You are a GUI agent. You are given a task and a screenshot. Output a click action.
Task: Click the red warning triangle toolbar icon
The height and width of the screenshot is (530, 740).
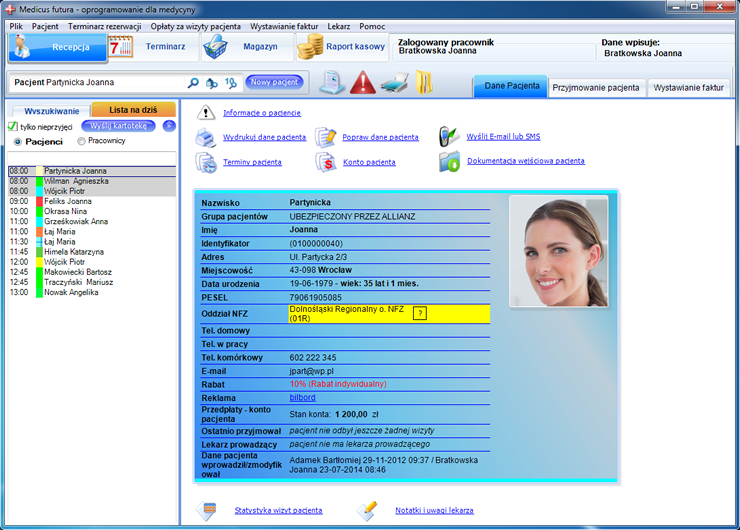click(362, 83)
